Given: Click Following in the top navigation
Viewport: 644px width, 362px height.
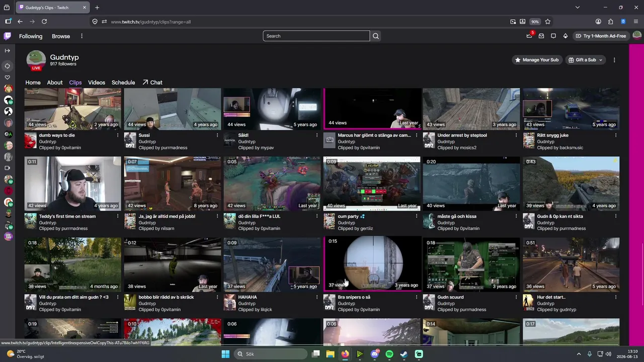Looking at the screenshot, I should (31, 36).
